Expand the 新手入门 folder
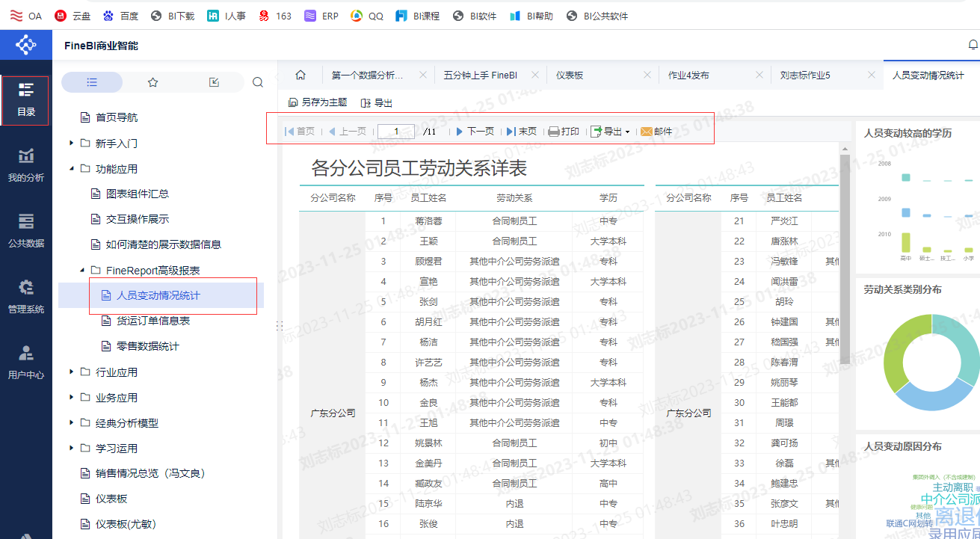This screenshot has height=539, width=980. click(x=71, y=143)
